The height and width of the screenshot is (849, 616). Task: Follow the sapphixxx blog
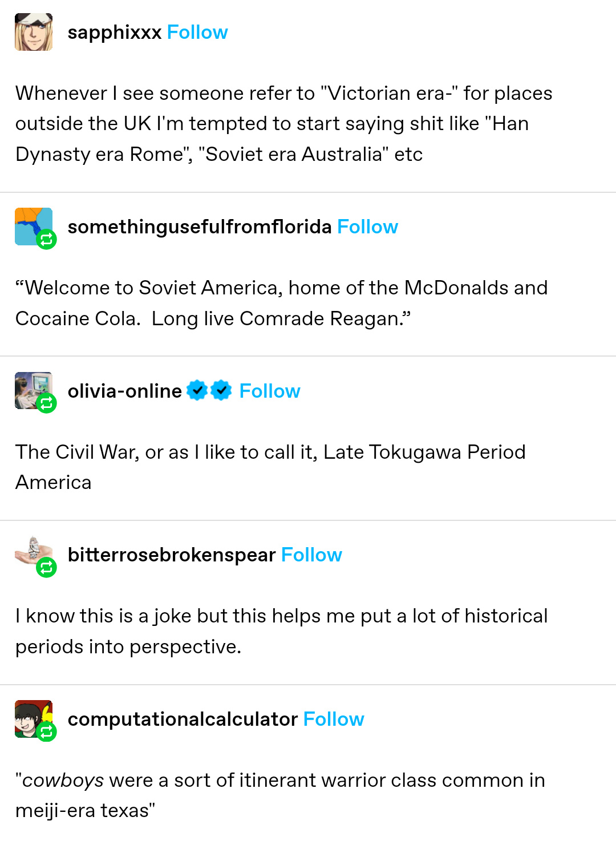(x=197, y=33)
